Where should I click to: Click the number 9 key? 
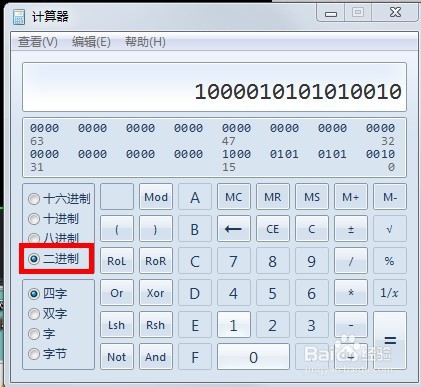coord(312,261)
